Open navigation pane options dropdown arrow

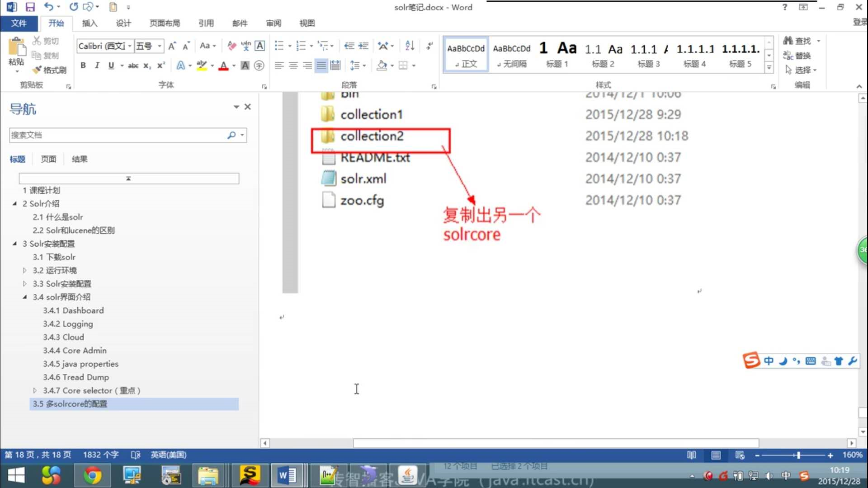point(236,107)
